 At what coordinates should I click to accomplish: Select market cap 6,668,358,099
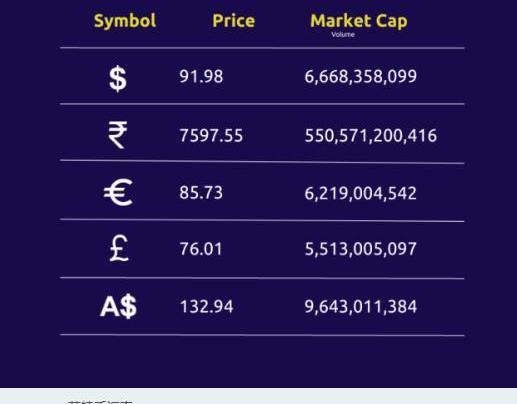point(361,77)
